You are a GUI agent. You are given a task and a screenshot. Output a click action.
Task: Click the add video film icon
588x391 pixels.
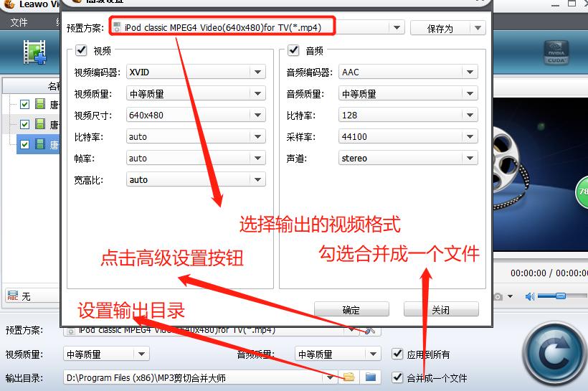coord(34,52)
